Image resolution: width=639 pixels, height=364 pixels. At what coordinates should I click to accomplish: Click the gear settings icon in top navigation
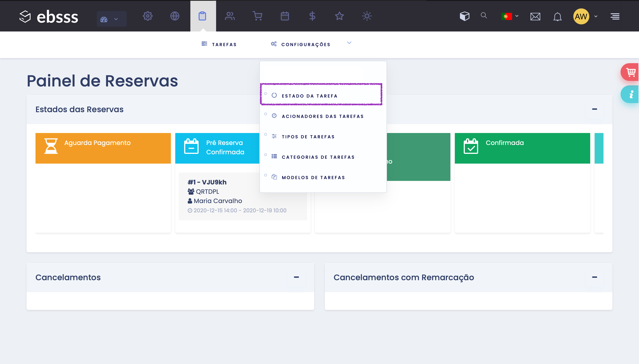pos(148,16)
